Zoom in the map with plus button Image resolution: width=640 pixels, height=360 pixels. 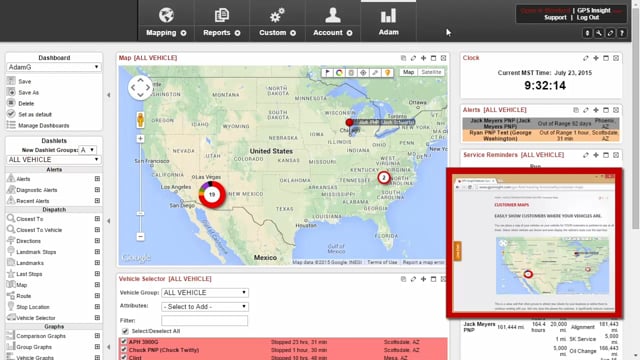tap(140, 139)
